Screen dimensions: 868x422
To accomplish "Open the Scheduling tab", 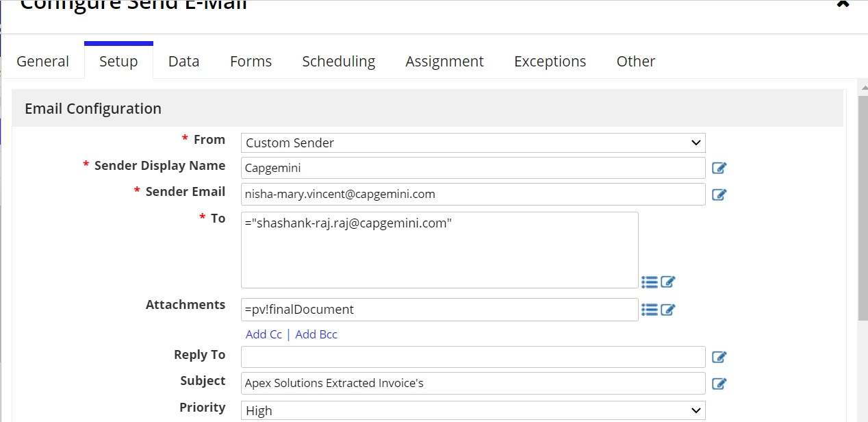I will coord(339,61).
